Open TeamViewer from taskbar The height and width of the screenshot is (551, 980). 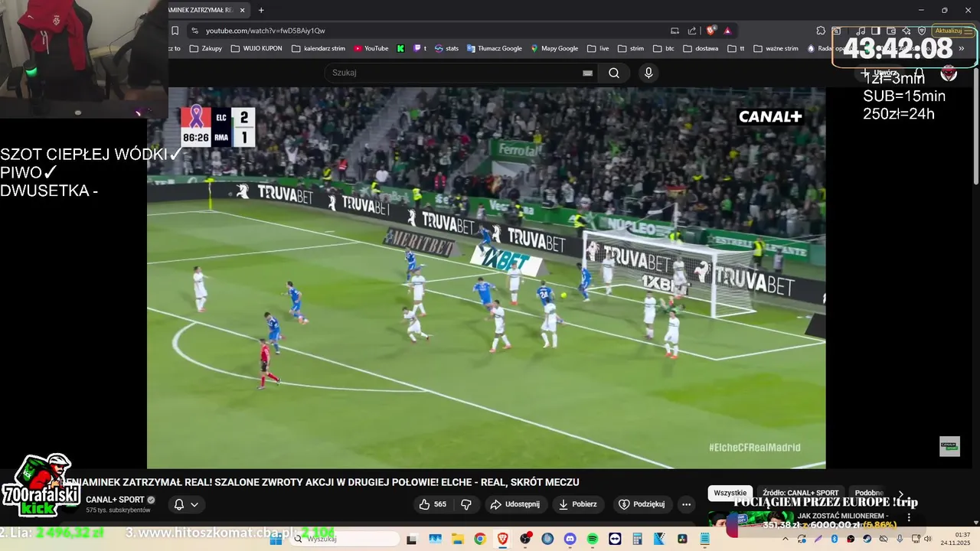[615, 539]
